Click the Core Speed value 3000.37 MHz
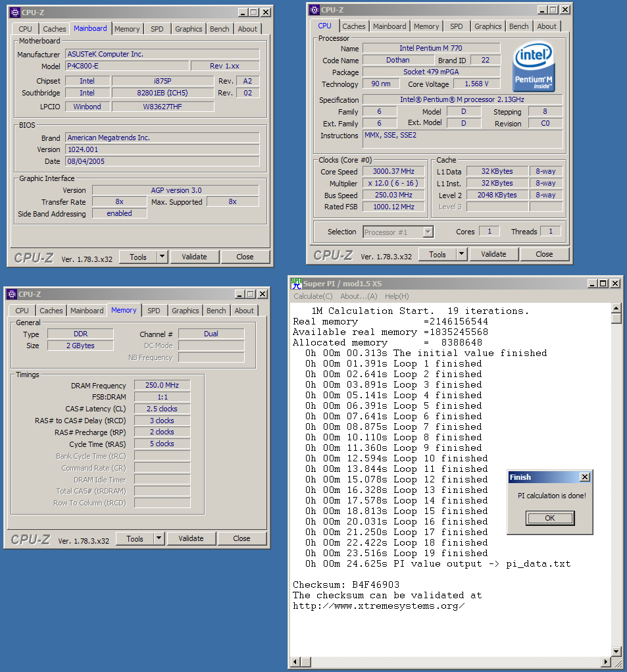The image size is (627, 672). pos(393,171)
